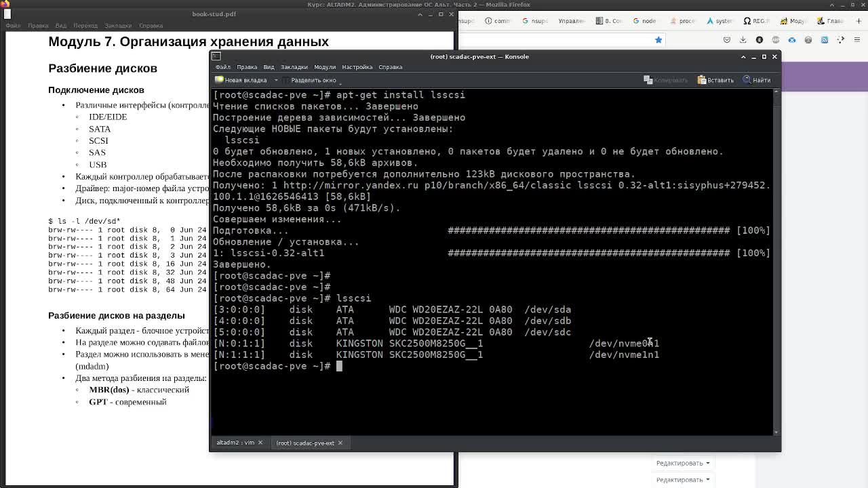This screenshot has width=868, height=488.
Task: Open Вид menu in Konsole
Action: click(269, 67)
